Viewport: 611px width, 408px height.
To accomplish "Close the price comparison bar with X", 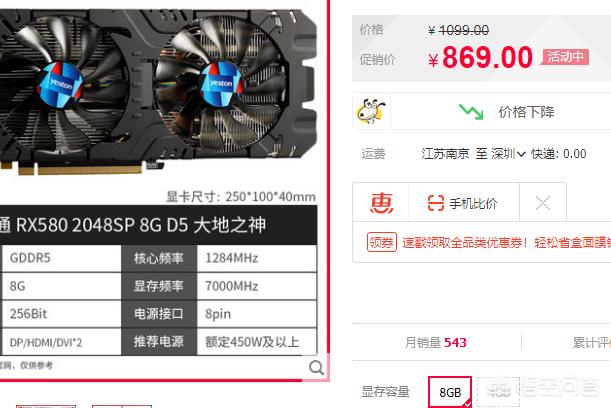I will pos(542,203).
